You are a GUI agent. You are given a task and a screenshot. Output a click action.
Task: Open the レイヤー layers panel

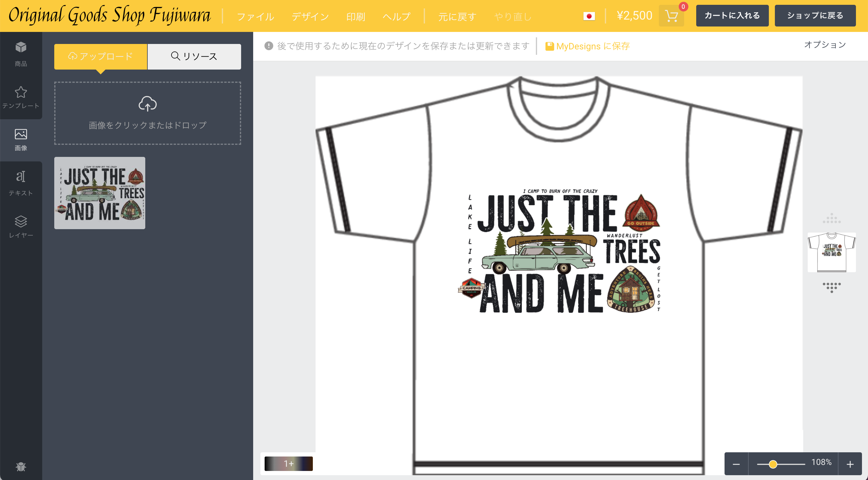pyautogui.click(x=21, y=226)
